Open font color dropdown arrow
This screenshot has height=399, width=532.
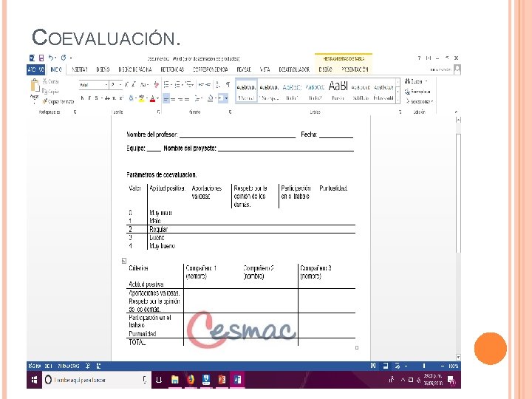158,98
